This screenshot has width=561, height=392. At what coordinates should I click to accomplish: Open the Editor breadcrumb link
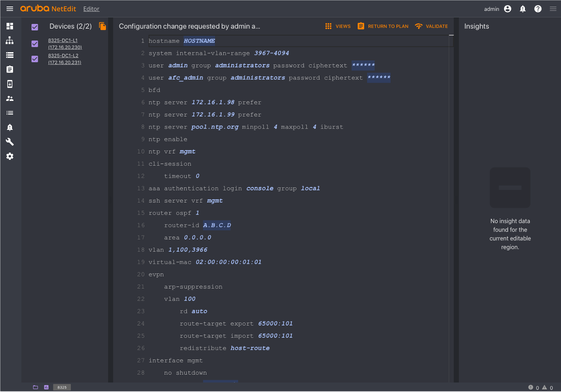91,9
